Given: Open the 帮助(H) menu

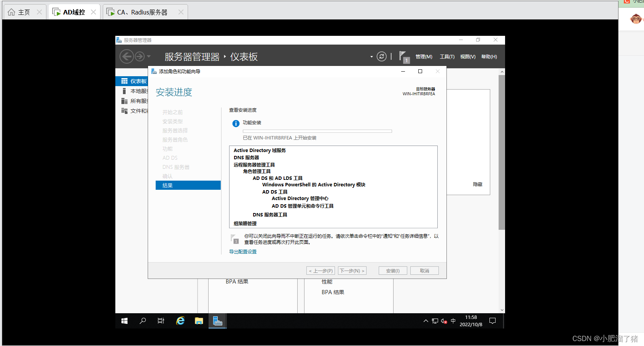Looking at the screenshot, I should (489, 57).
